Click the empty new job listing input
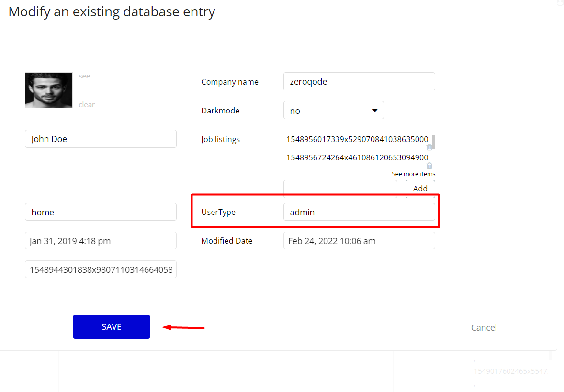Screen dimensions: 564x392 click(340, 189)
